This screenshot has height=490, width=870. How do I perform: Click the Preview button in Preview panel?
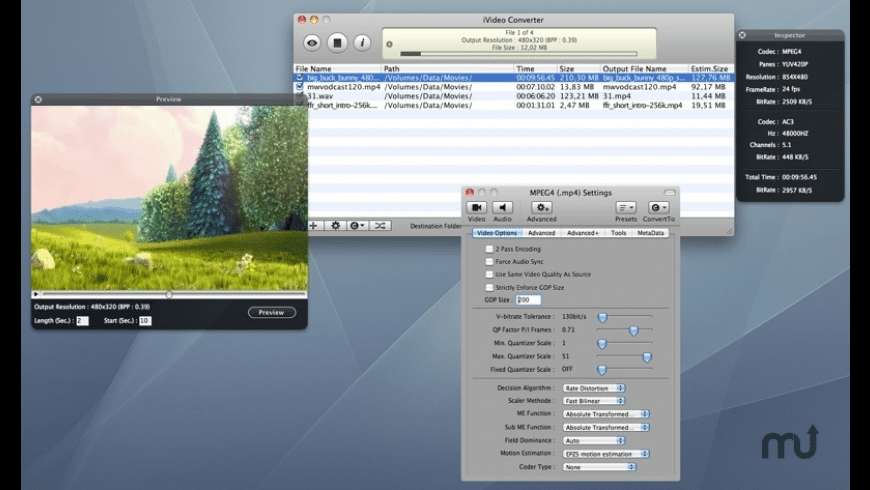click(x=271, y=312)
